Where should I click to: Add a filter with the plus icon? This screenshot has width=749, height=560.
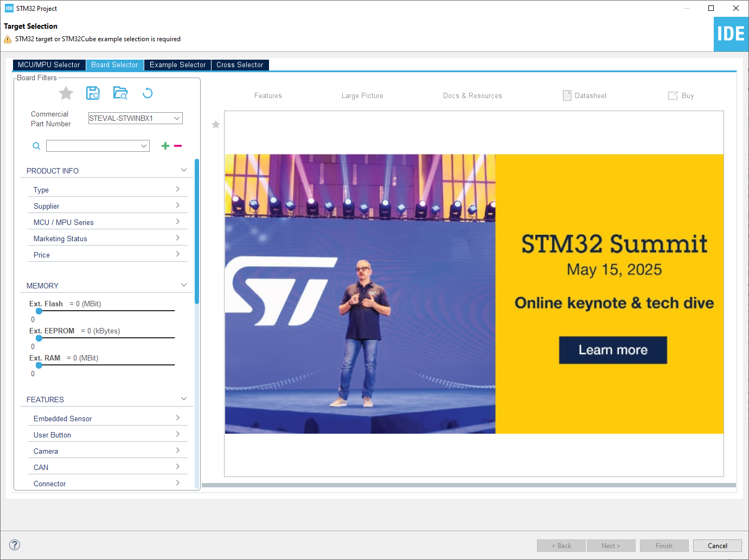[x=165, y=145]
